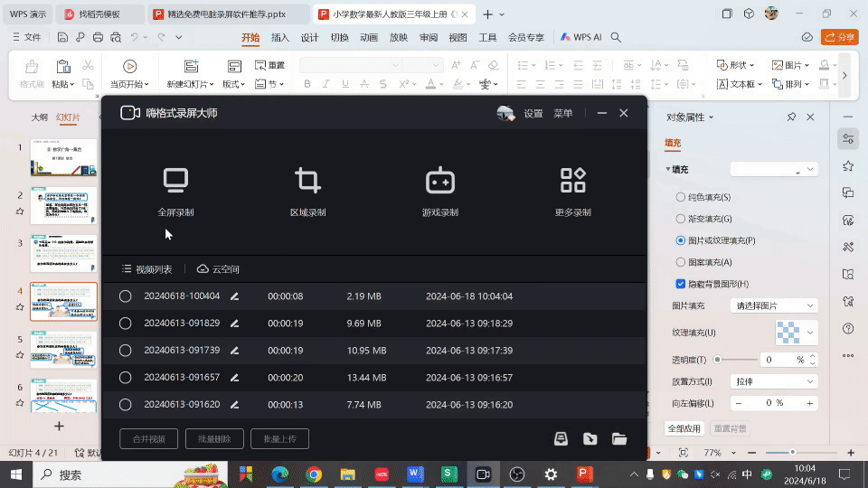This screenshot has width=868, height=488.
Task: Click the full screen recording icon
Action: pyautogui.click(x=175, y=180)
